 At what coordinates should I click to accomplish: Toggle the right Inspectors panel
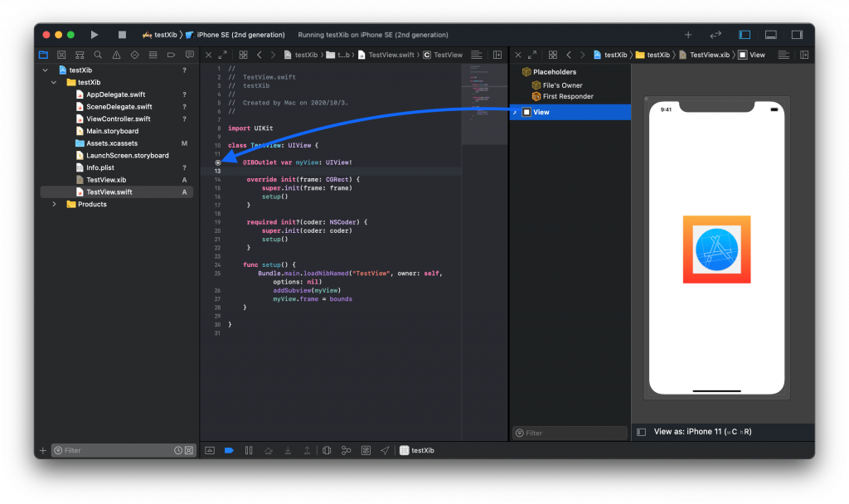(x=797, y=35)
